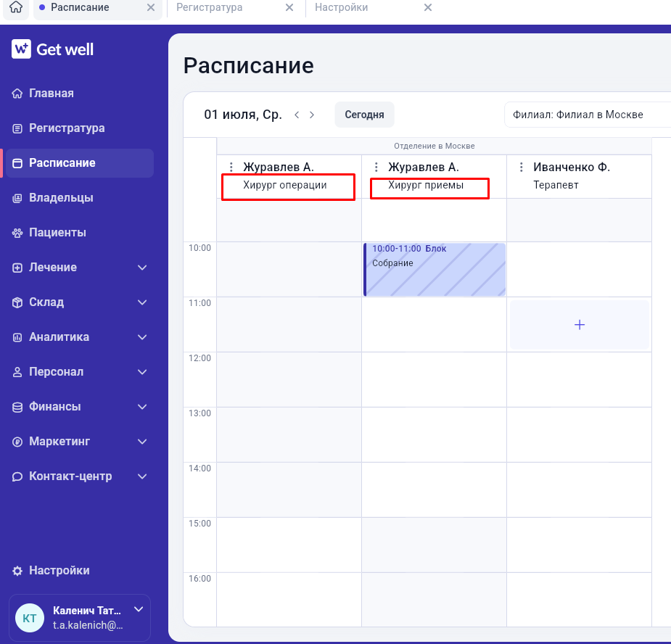
Task: Close the Расписание tab
Action: [151, 7]
